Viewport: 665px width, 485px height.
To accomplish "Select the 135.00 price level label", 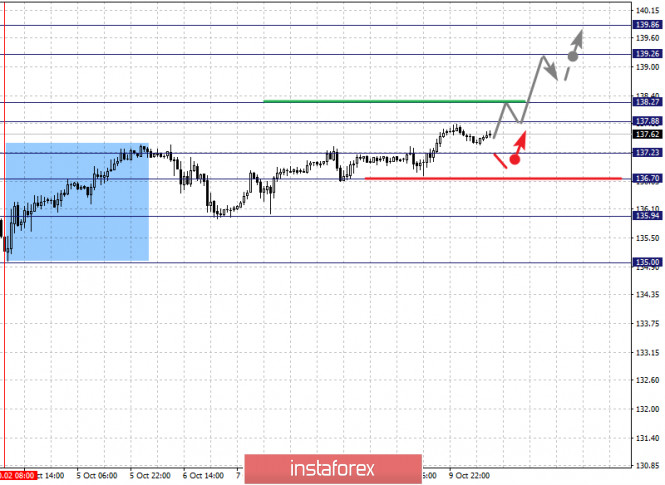I will (647, 262).
